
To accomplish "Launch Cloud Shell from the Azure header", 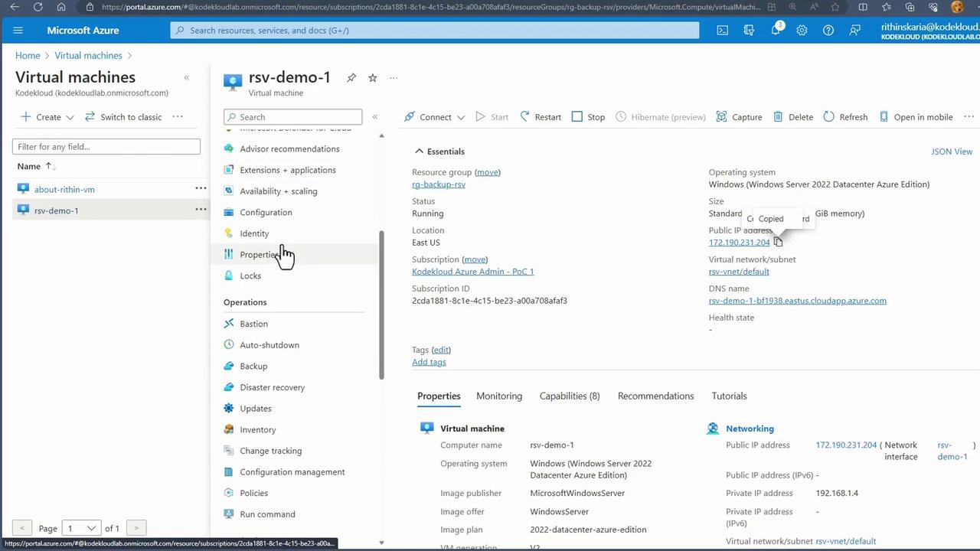I will 722,31.
